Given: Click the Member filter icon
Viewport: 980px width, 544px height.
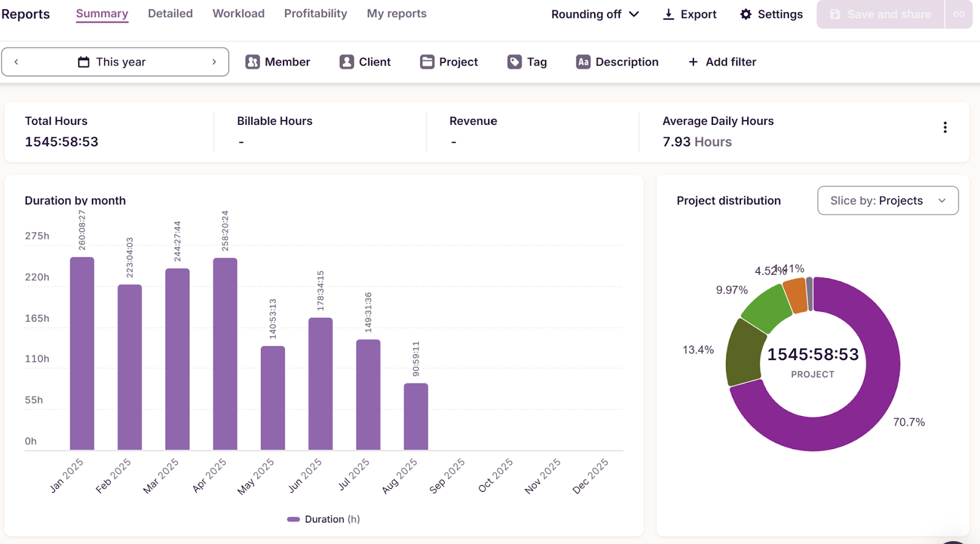Looking at the screenshot, I should [252, 62].
